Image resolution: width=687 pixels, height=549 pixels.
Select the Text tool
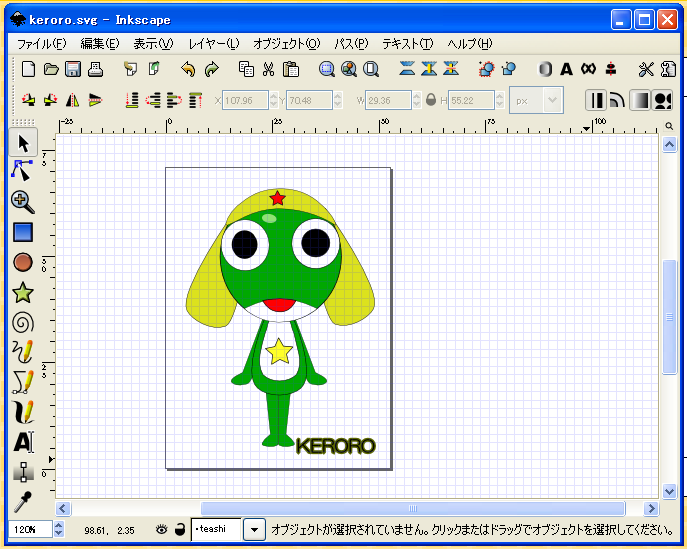pyautogui.click(x=23, y=442)
